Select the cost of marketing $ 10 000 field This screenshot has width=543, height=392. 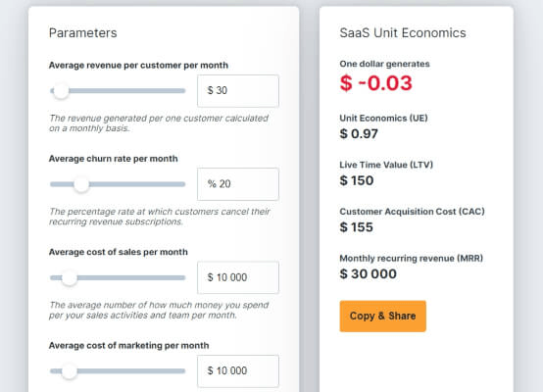[x=238, y=371]
